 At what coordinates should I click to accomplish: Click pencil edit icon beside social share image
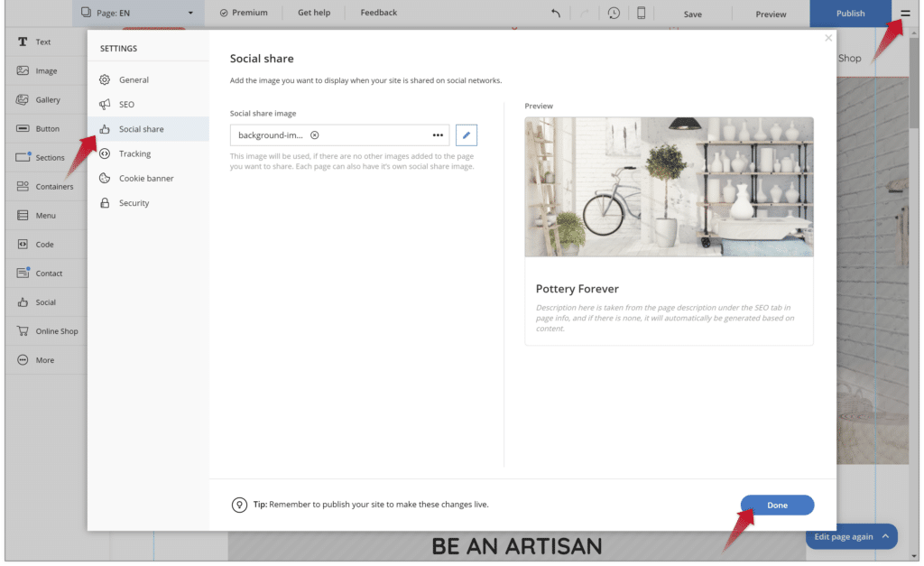(467, 135)
